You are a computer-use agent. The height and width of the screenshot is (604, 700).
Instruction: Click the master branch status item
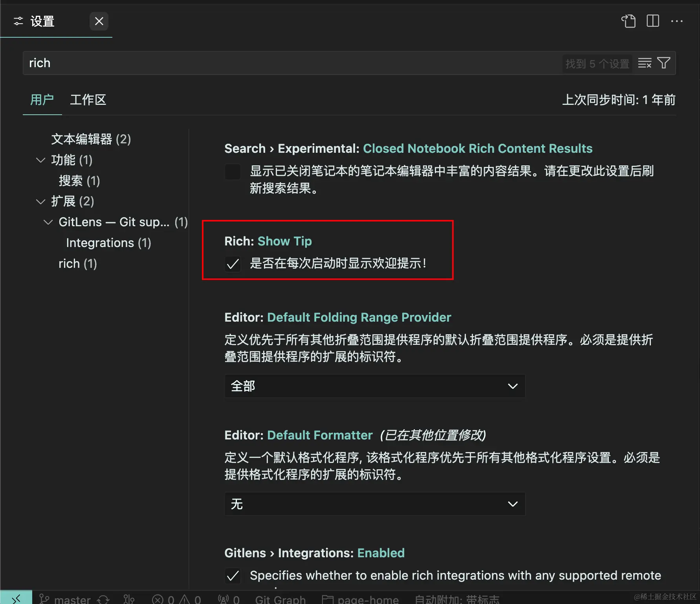click(x=65, y=599)
